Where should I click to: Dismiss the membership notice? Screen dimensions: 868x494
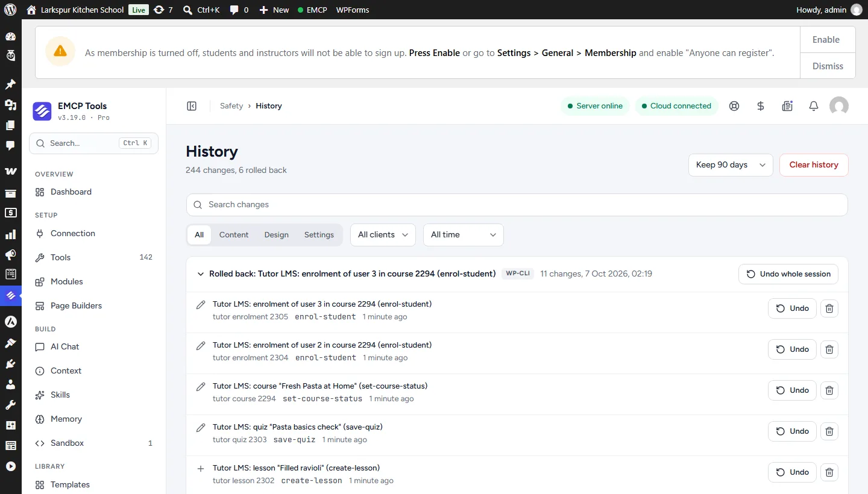828,66
